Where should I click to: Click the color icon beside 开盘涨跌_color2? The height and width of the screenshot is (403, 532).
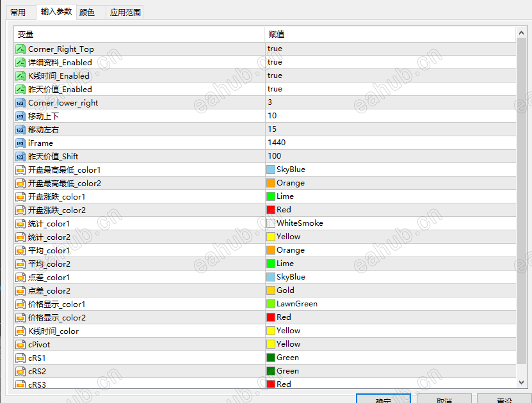20,210
